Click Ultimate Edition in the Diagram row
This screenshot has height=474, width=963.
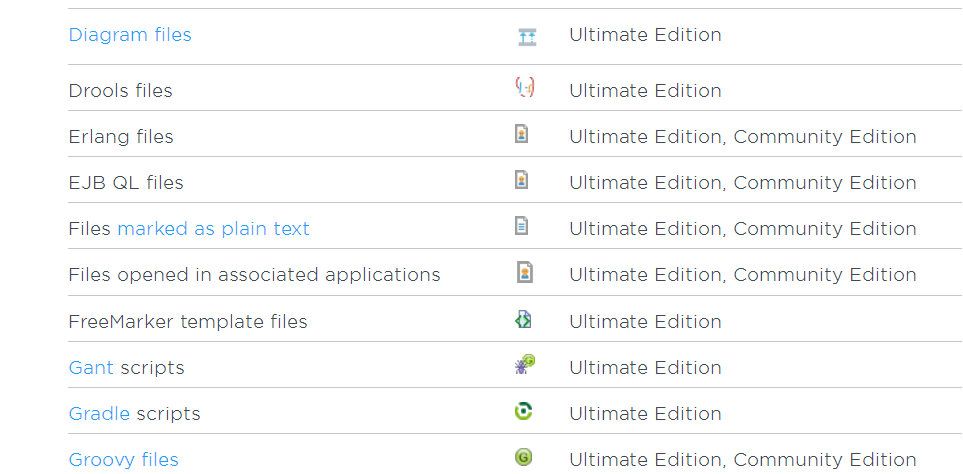click(x=645, y=35)
